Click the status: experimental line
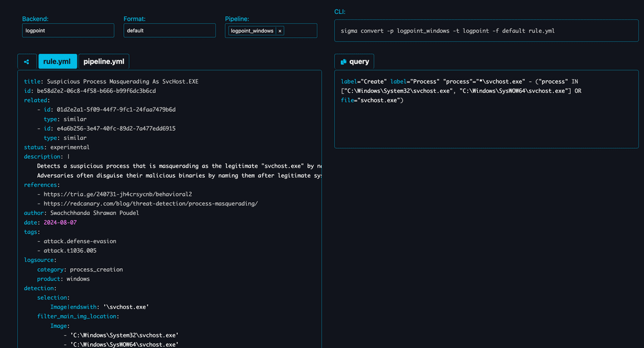This screenshot has width=644, height=348. pyautogui.click(x=57, y=148)
